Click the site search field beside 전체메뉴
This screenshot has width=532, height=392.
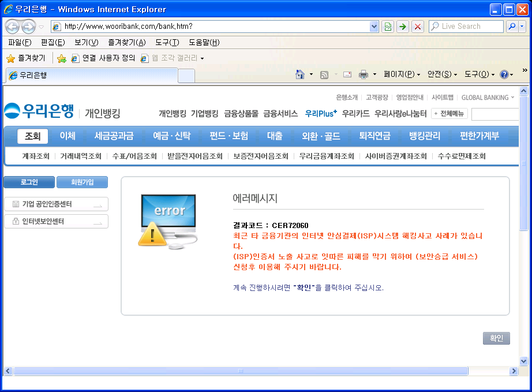(495, 114)
